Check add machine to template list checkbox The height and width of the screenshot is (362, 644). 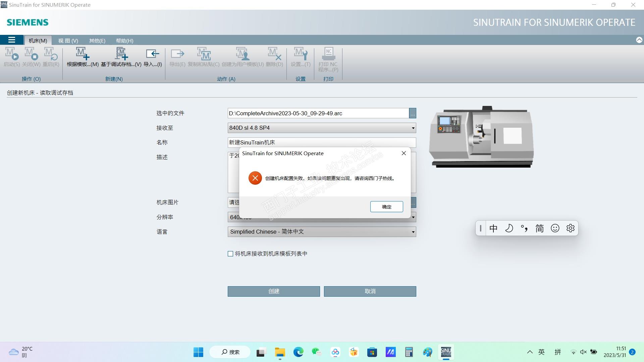pos(230,254)
